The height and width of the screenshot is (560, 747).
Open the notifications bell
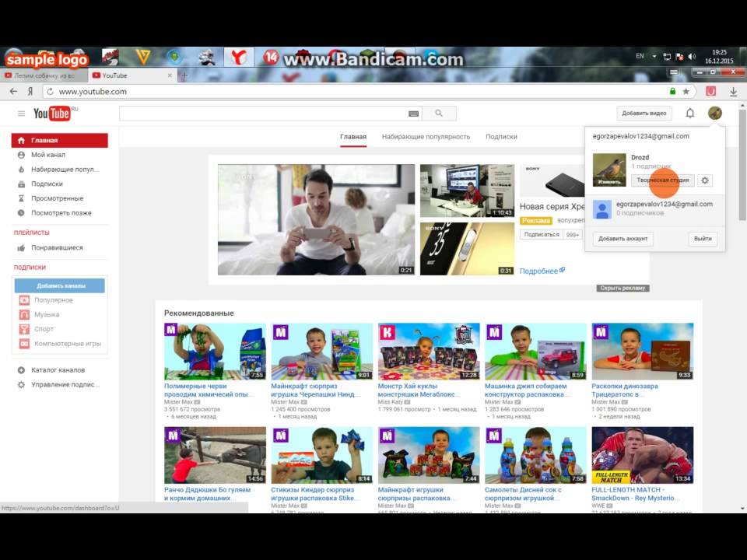690,114
